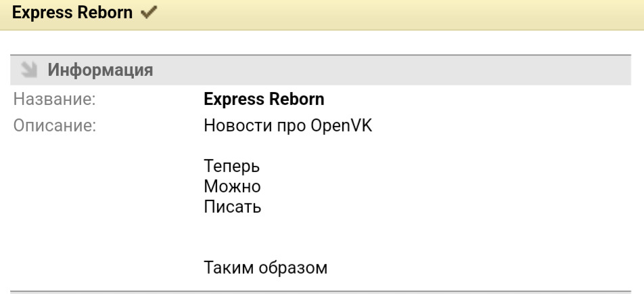This screenshot has width=644, height=294.
Task: Click the word Теперь in description
Action: pyautogui.click(x=231, y=166)
